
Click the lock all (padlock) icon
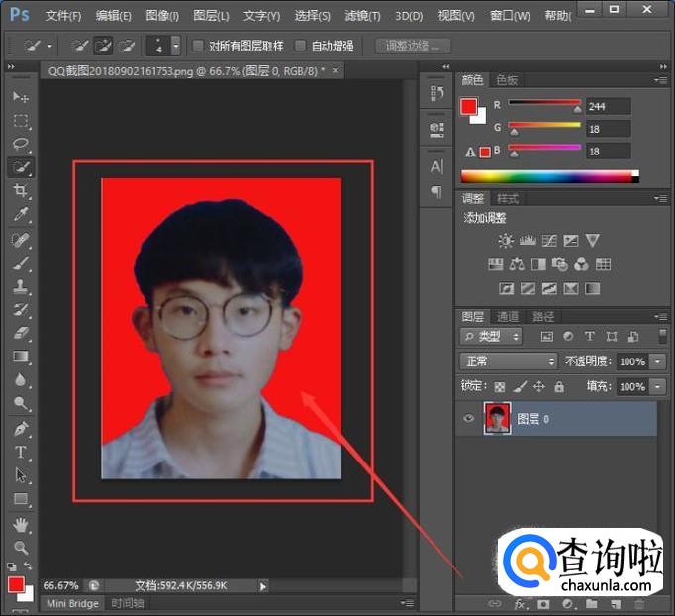559,386
